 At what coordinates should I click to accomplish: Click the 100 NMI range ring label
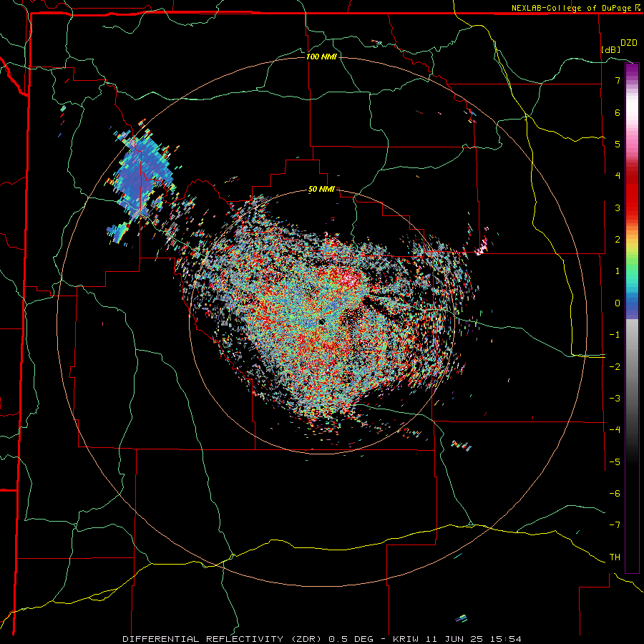tap(321, 57)
